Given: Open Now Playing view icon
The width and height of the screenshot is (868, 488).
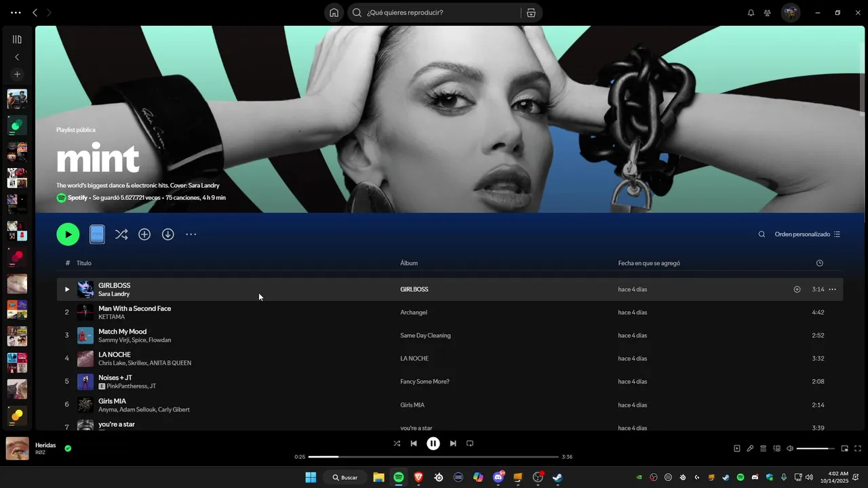Looking at the screenshot, I should [737, 448].
